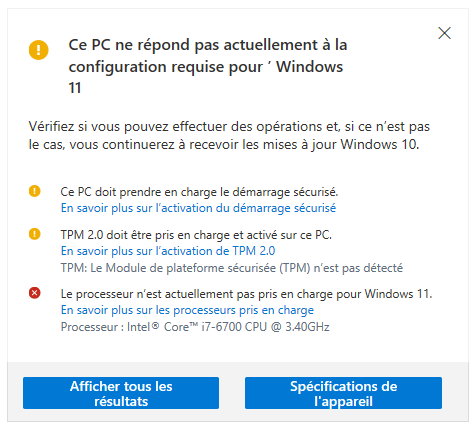The width and height of the screenshot is (475, 430).
Task: Open link about processeurs pris en charge
Action: 187,310
